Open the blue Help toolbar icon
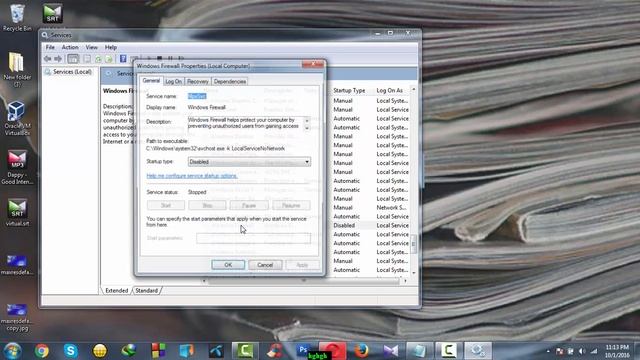This screenshot has height=360, width=640. point(123,59)
